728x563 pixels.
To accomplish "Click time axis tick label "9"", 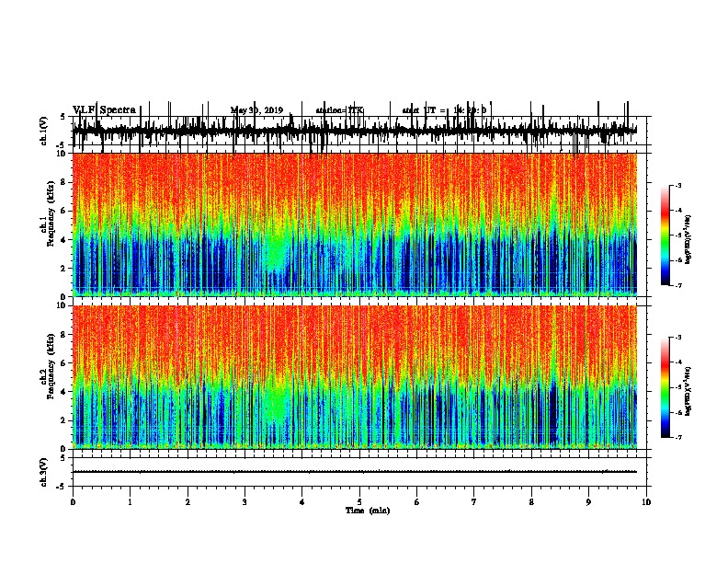I will click(x=588, y=502).
